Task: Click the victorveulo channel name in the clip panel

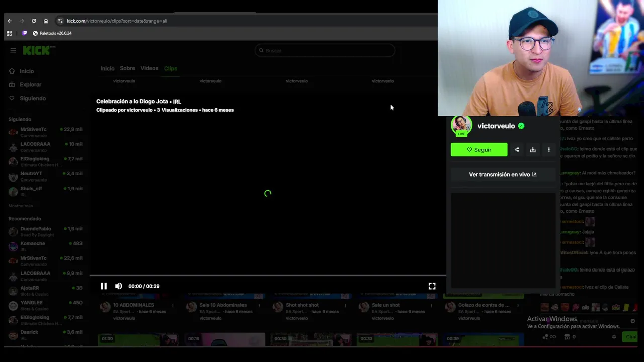Action: (496, 126)
